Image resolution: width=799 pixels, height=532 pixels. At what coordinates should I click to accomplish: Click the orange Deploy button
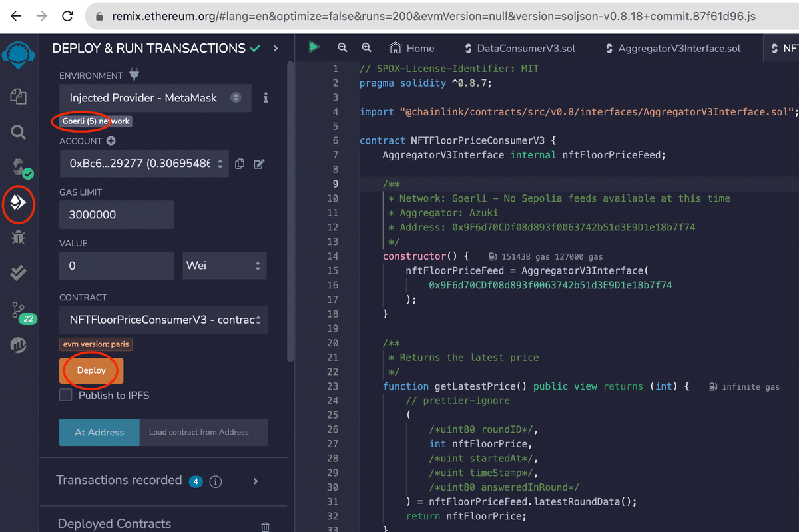(91, 370)
